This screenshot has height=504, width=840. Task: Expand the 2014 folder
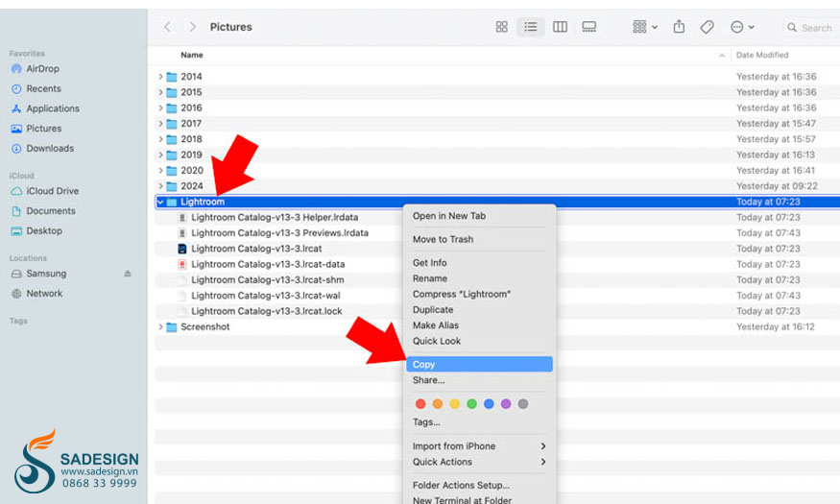coord(160,77)
